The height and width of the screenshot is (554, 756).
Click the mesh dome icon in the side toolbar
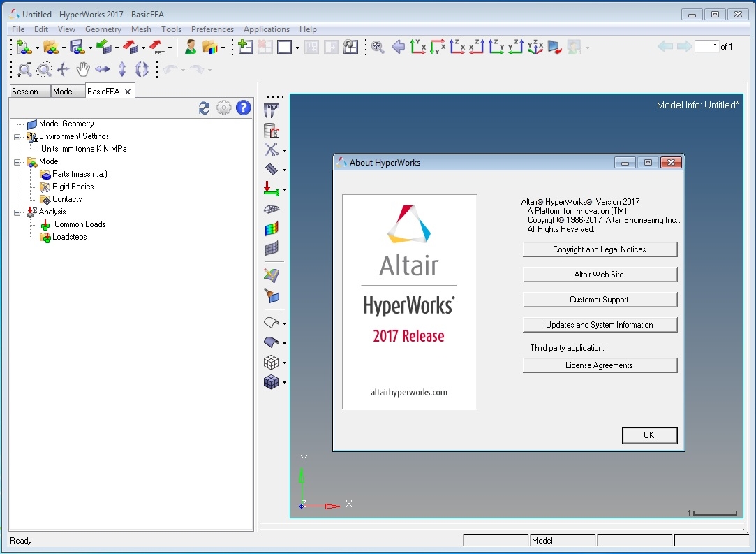[272, 209]
